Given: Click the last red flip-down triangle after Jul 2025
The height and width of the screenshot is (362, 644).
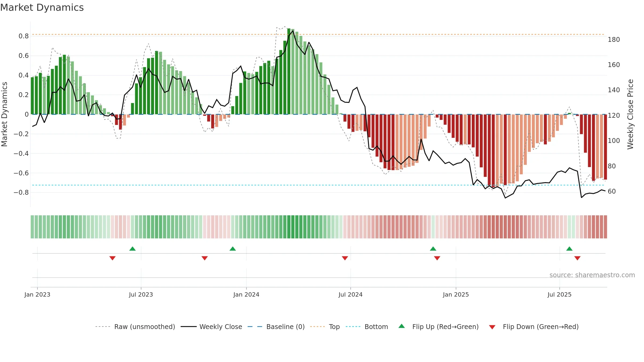Looking at the screenshot, I should pyautogui.click(x=577, y=258).
